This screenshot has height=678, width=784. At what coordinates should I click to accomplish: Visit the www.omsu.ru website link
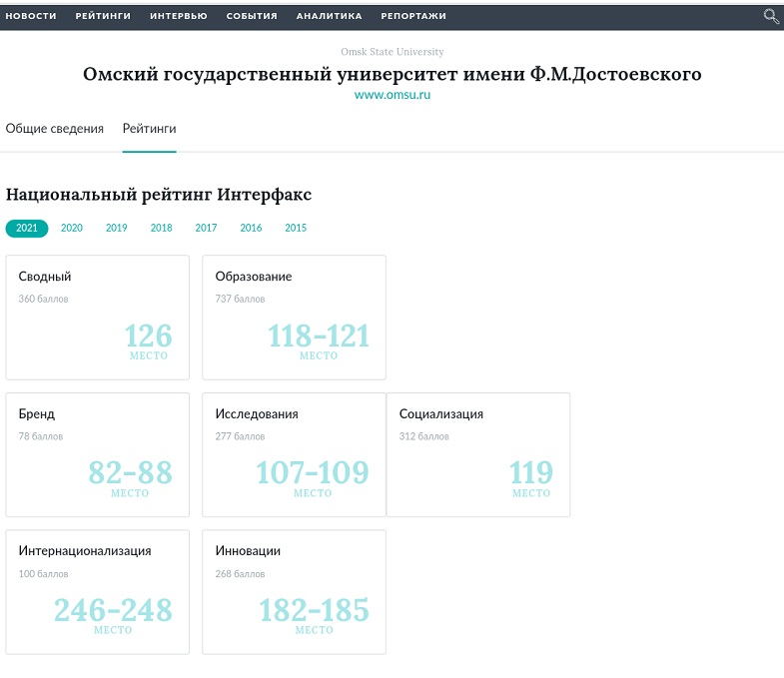click(x=392, y=95)
